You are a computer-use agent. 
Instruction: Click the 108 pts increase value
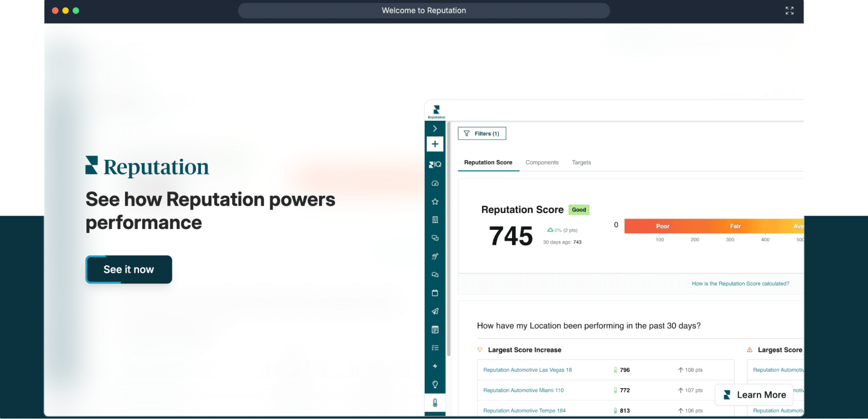(693, 370)
